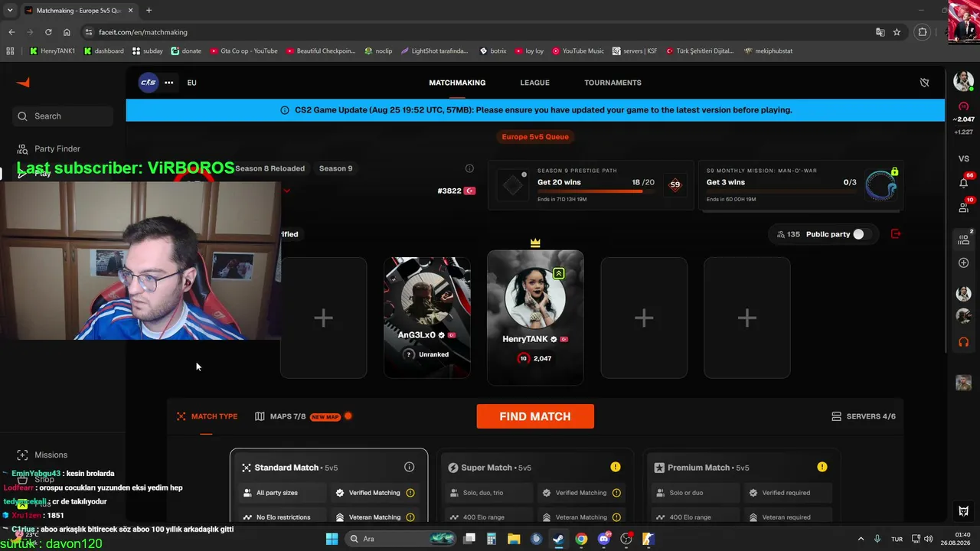Reload the FACEIT page
Image resolution: width=980 pixels, height=551 pixels.
click(x=48, y=32)
